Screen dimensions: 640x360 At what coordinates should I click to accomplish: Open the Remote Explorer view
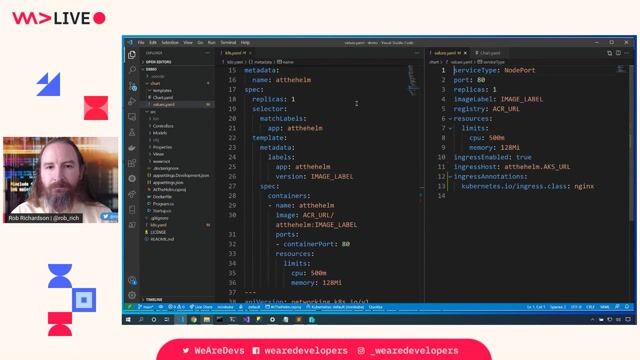coord(132,117)
